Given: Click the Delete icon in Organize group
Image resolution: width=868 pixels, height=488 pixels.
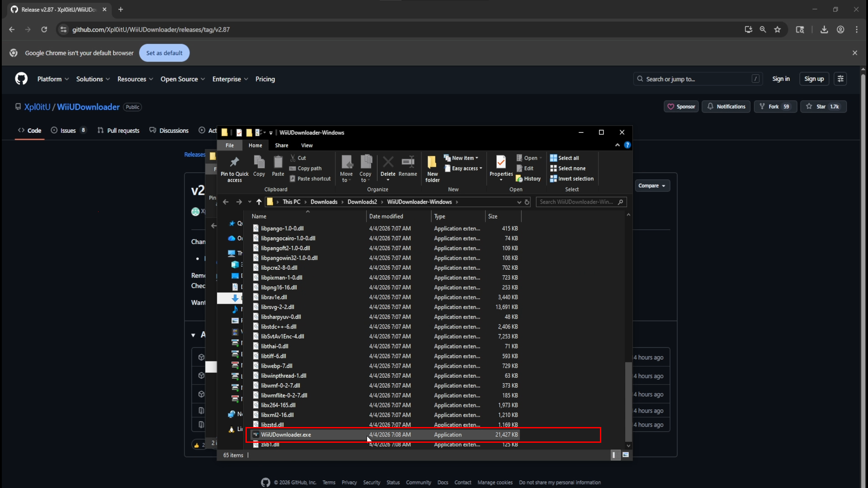Looking at the screenshot, I should click(x=388, y=162).
